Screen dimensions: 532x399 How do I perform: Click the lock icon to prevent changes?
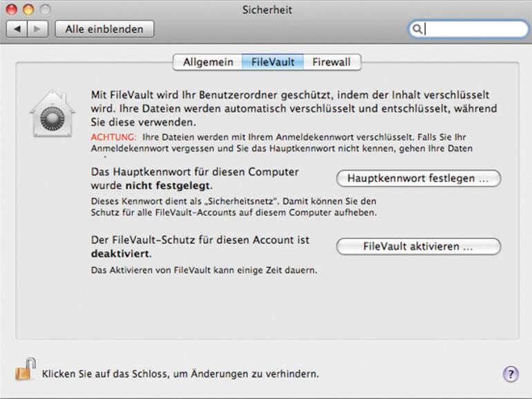point(26,369)
